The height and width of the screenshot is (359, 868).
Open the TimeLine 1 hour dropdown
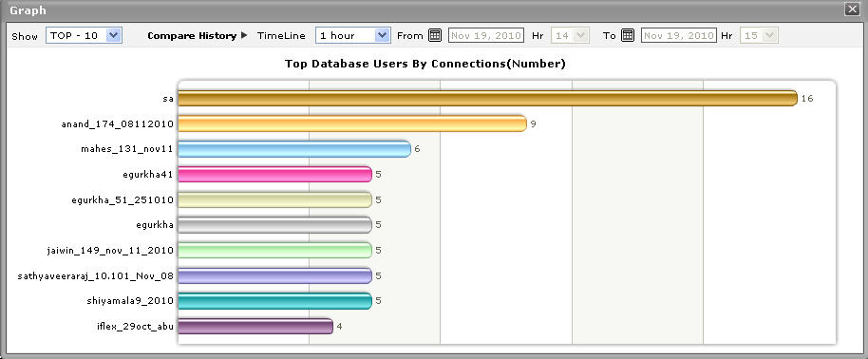353,35
